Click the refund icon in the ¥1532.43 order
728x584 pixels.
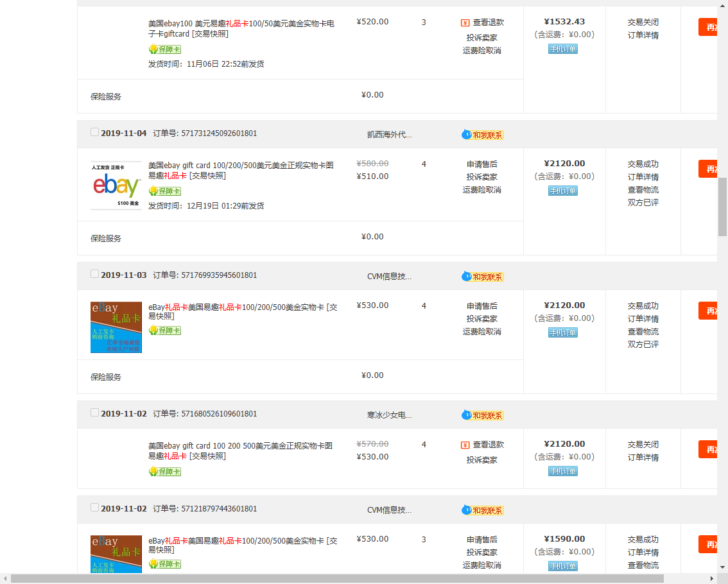[465, 22]
